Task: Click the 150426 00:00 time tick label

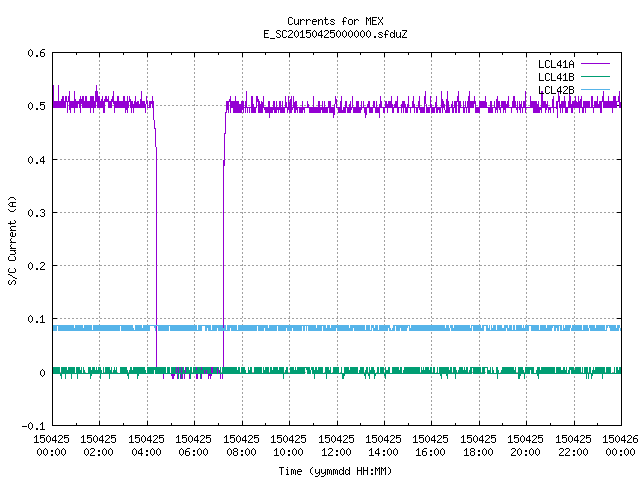Action: [620, 445]
